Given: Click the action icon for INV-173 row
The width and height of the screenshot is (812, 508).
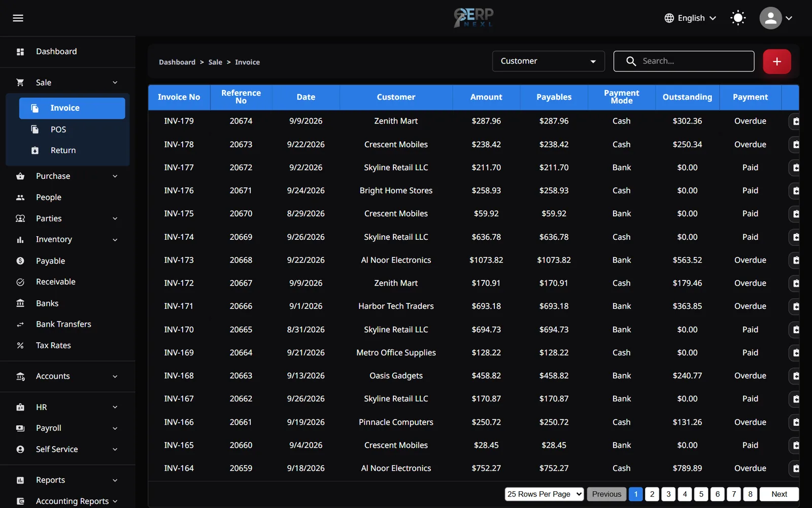Looking at the screenshot, I should tap(795, 261).
